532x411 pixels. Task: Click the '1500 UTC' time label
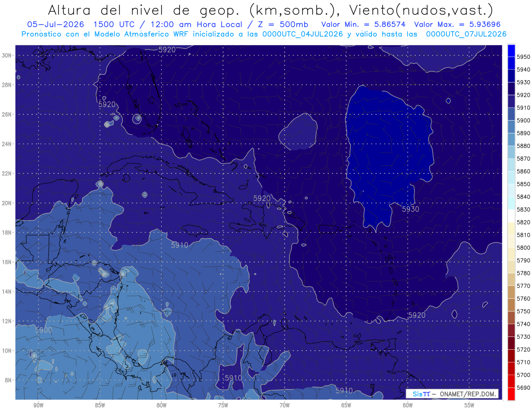[116, 24]
